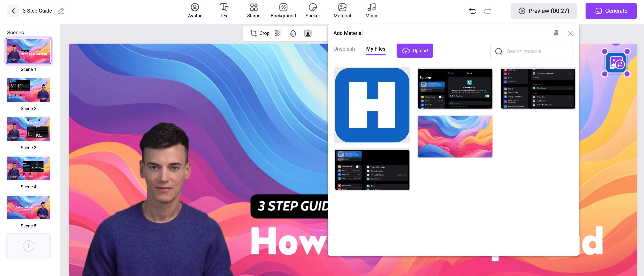This screenshot has height=276, width=644.
Task: Open the Shape tool
Action: click(254, 11)
